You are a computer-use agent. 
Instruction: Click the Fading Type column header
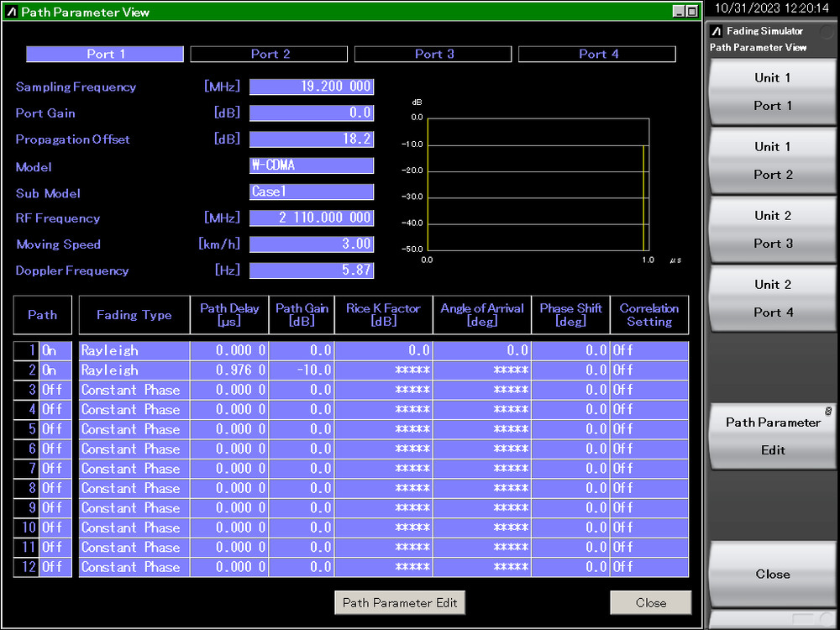click(x=134, y=315)
